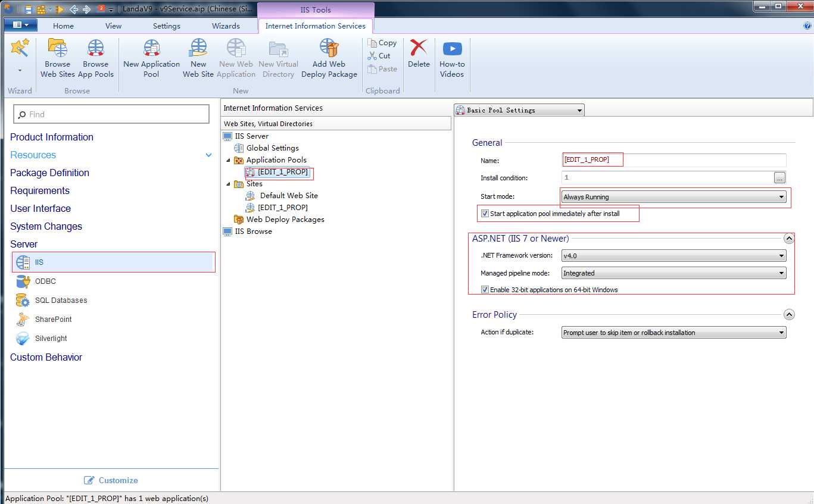The image size is (814, 504).
Task: Collapse the Error Policy section
Action: [x=789, y=315]
